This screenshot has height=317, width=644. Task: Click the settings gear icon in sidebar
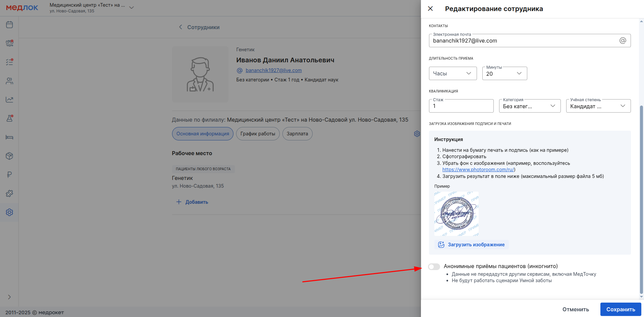pos(9,212)
